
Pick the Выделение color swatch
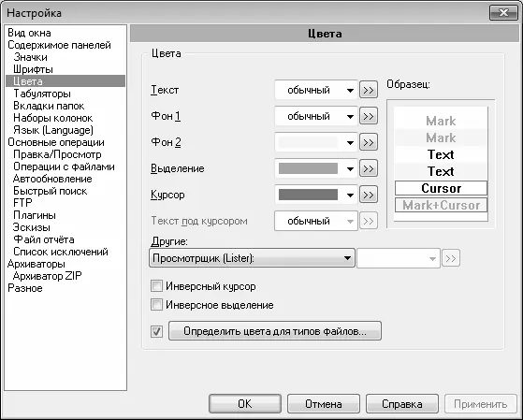point(316,168)
